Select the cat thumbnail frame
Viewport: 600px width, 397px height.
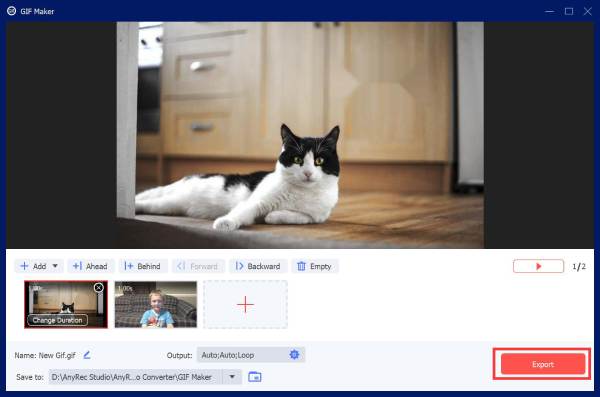66,304
